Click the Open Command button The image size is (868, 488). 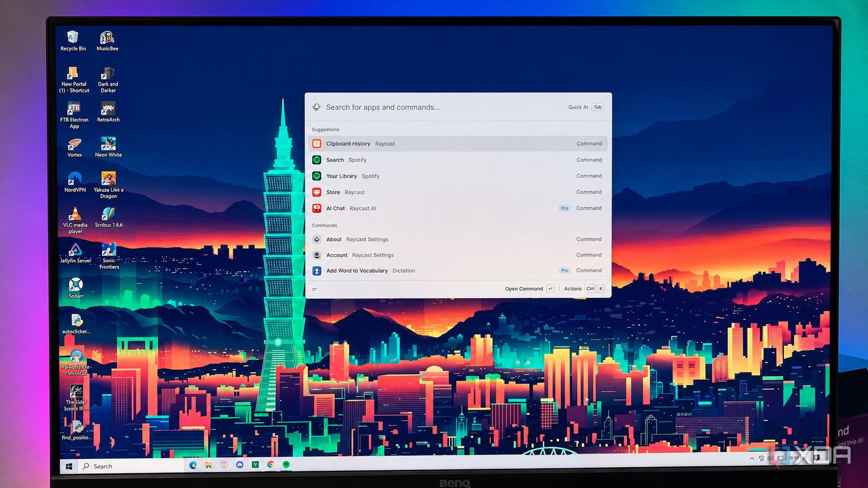[x=529, y=289]
